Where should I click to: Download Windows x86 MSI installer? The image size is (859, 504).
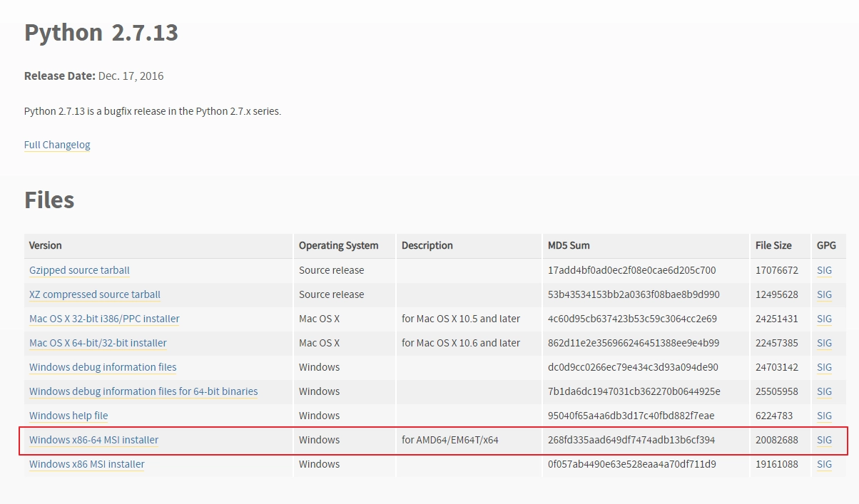click(87, 464)
